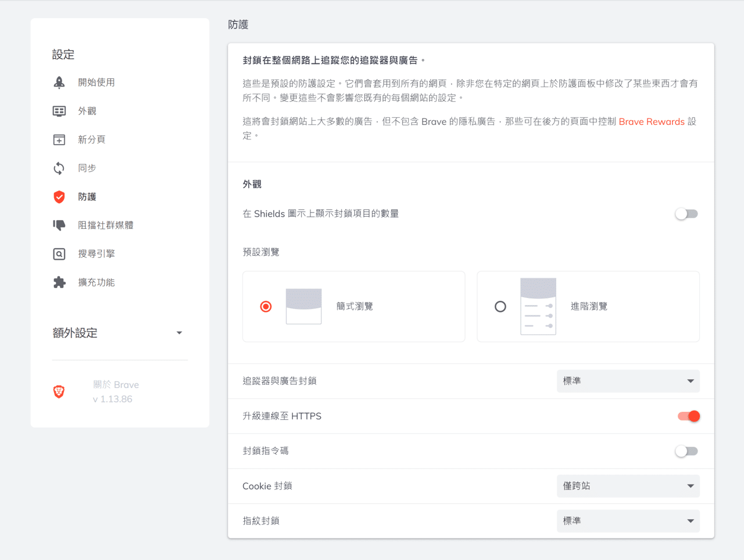Viewport: 744px width, 560px height.
Task: Click the 進階瀏覽 preview thumbnail
Action: tap(538, 306)
